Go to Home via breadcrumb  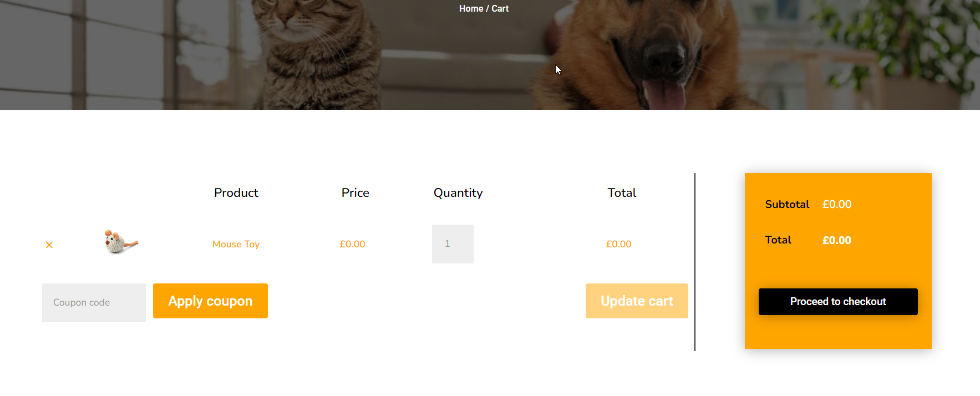click(471, 8)
